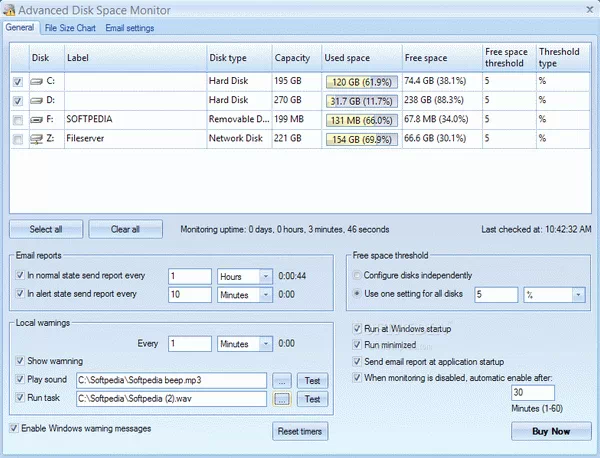The image size is (600, 458).
Task: Sort by the Label column header
Action: click(x=135, y=58)
